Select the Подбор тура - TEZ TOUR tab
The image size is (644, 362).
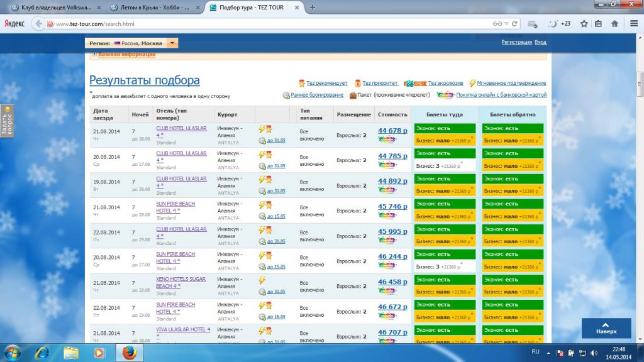tap(254, 8)
